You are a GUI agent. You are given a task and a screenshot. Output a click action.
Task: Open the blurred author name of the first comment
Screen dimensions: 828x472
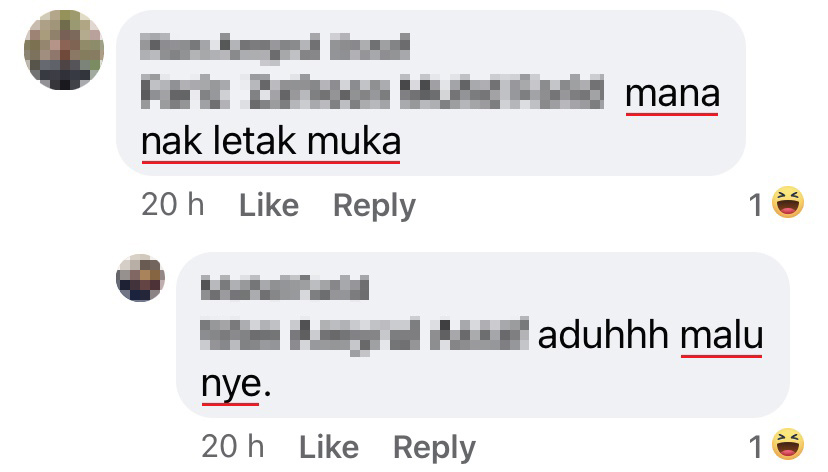tap(275, 46)
